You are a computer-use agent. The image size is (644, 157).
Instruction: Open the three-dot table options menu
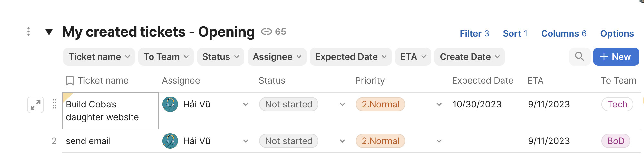[29, 32]
